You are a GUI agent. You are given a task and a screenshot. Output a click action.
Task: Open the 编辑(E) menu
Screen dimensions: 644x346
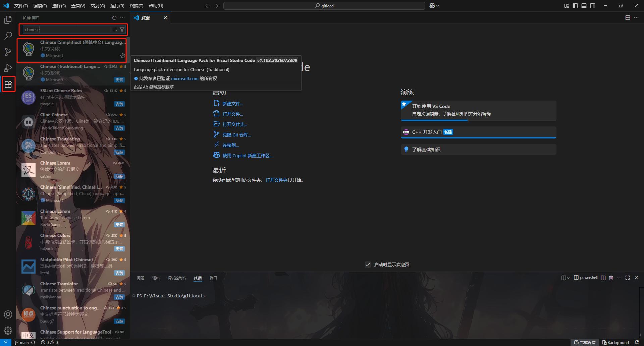(40, 6)
